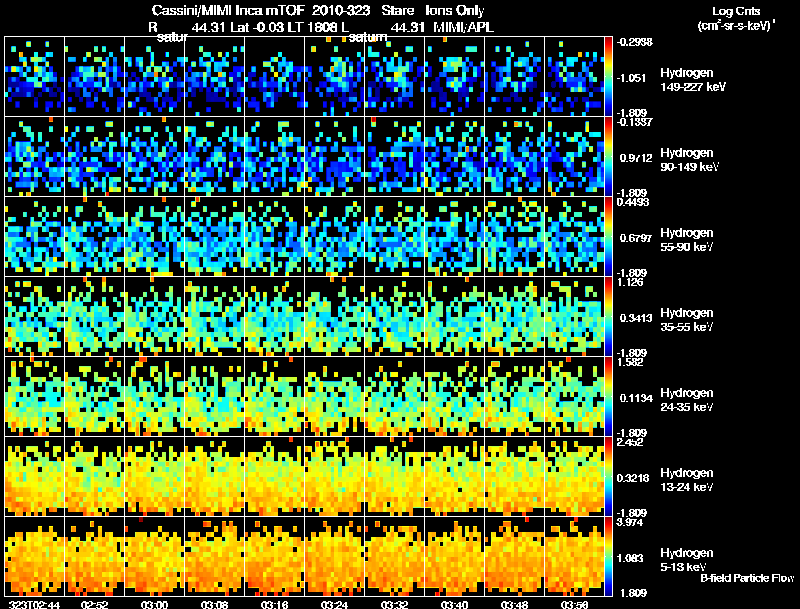Click the 0.1134 color scale value
Image resolution: width=800 pixels, height=609 pixels.
click(636, 398)
